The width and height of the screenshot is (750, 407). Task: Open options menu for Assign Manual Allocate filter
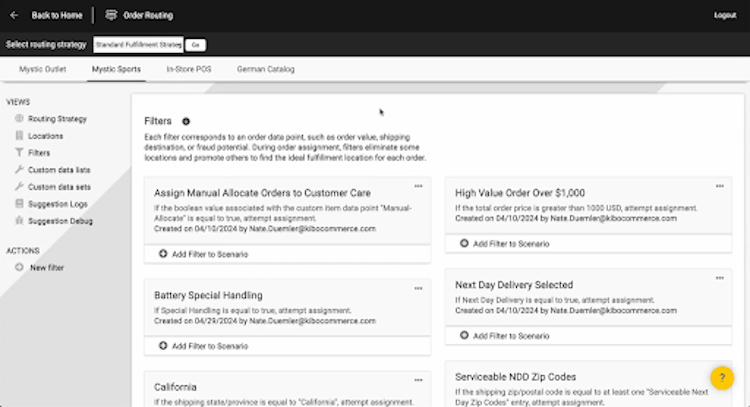419,186
